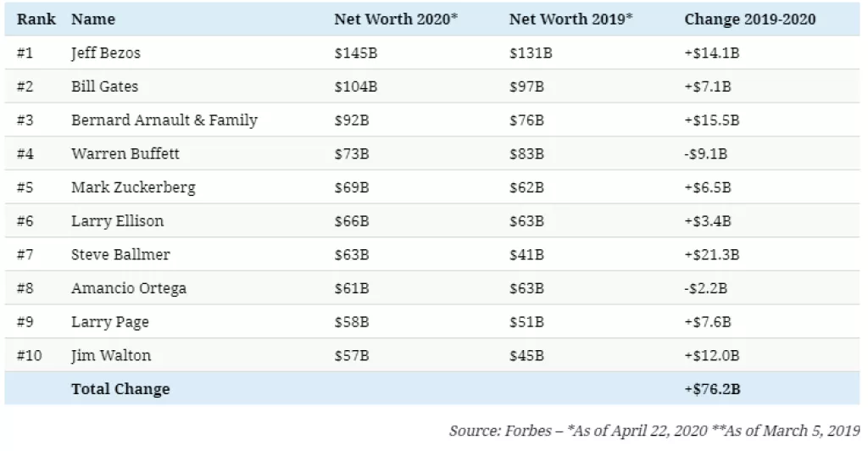Select Steve Ballmer's +$21.3B change value
Image resolution: width=868 pixels, height=451 pixels.
712,254
